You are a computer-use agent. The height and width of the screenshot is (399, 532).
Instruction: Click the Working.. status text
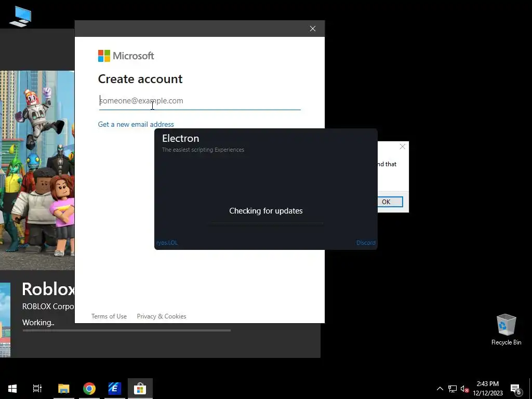[x=38, y=322]
